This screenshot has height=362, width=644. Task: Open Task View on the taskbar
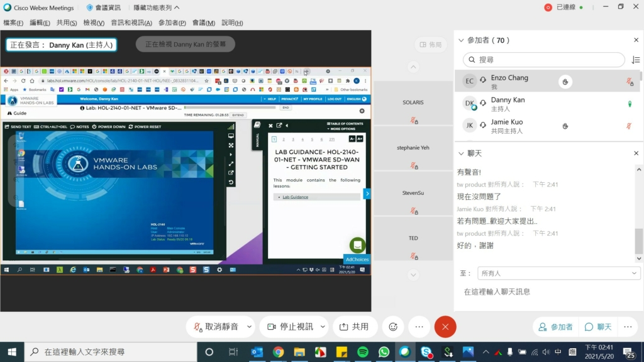[x=233, y=352]
